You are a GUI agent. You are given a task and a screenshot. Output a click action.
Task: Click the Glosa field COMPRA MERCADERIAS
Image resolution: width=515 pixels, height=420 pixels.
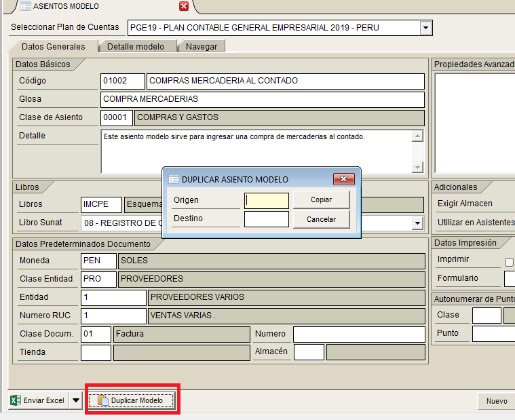coord(263,100)
